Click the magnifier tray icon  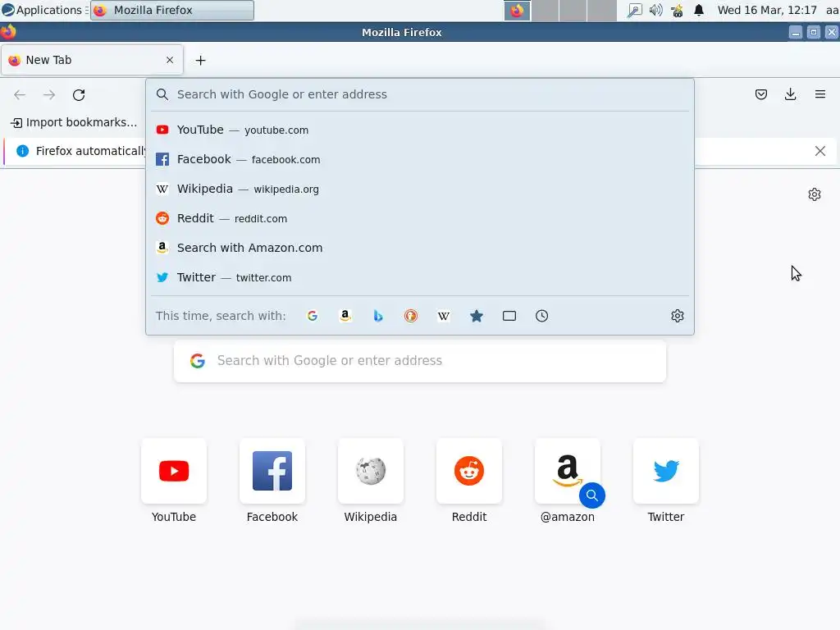click(634, 10)
